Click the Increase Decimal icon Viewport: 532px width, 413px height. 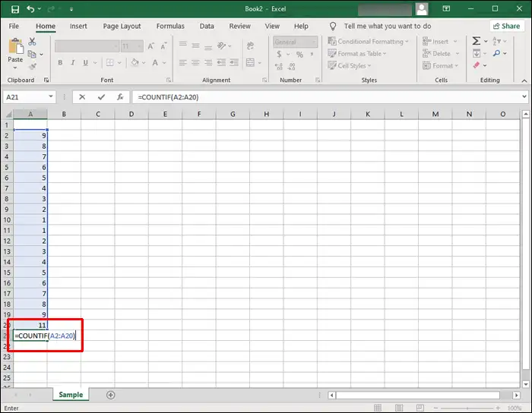click(279, 67)
